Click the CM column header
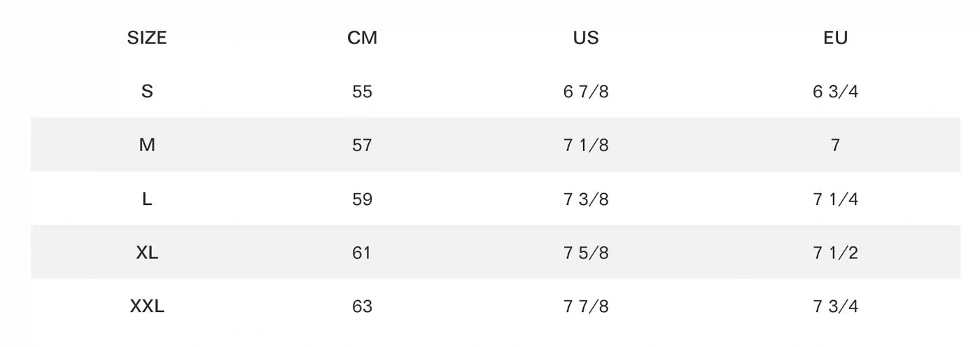Image resolution: width=980 pixels, height=347 pixels. 362,38
